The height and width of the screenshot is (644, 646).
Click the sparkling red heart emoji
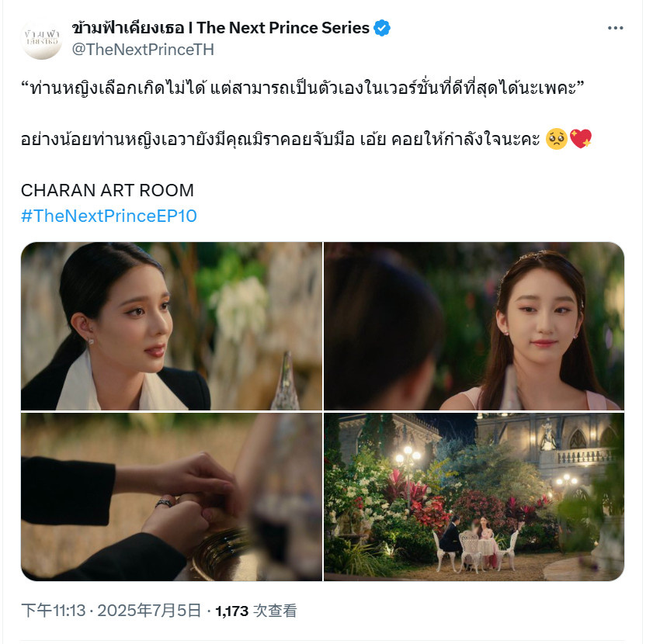tap(581, 139)
